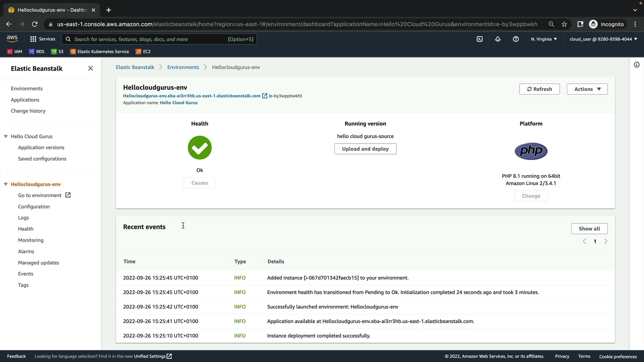
Task: Click the info panel icon at right
Action: pyautogui.click(x=637, y=65)
